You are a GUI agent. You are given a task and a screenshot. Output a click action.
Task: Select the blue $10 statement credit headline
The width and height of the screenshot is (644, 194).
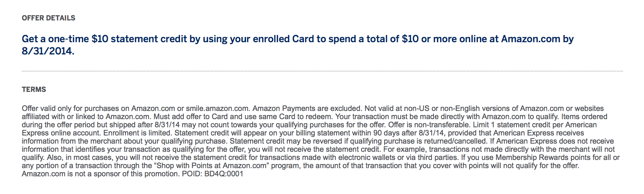click(298, 45)
